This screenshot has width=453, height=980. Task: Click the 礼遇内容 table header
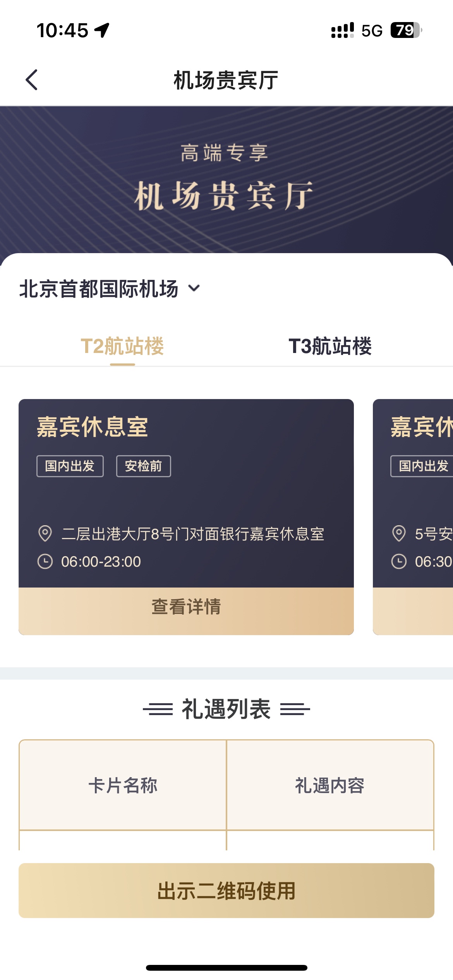point(330,785)
